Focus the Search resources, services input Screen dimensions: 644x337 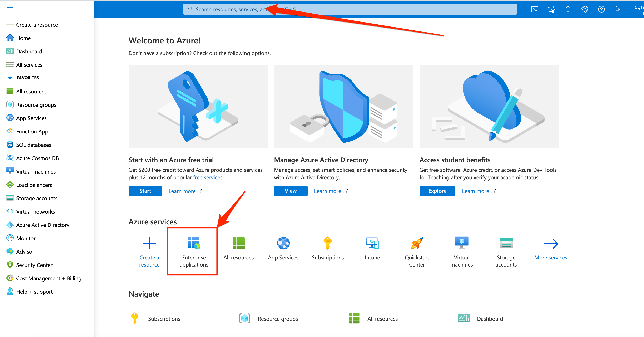coord(350,9)
